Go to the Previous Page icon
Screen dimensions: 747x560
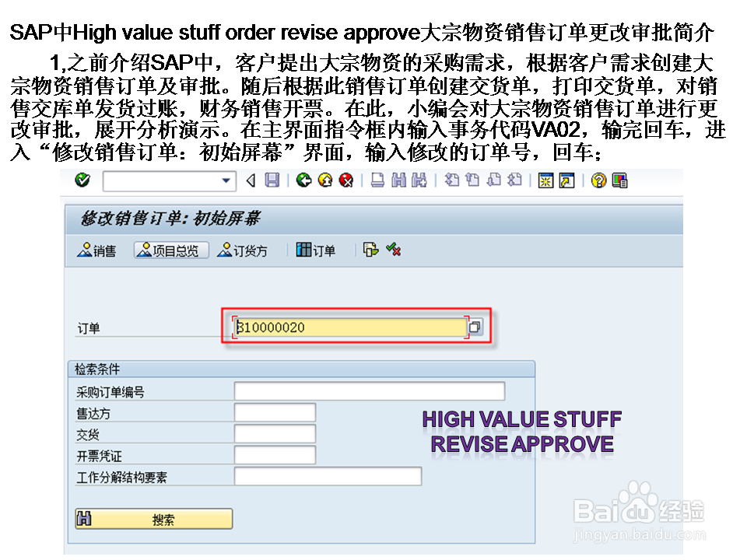[472, 180]
